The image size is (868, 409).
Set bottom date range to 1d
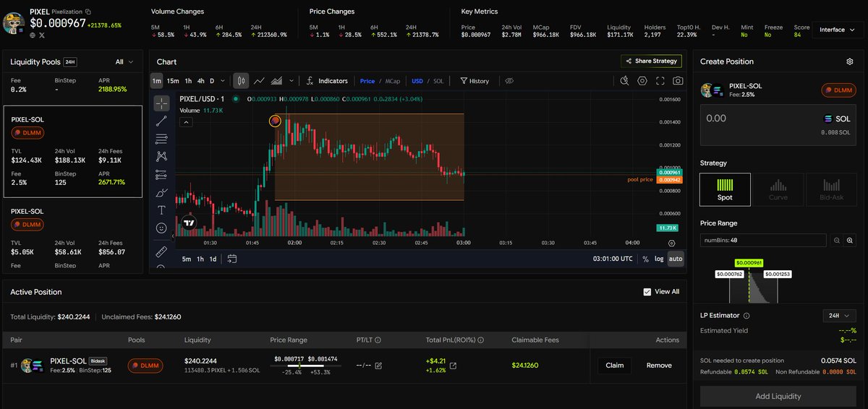pos(213,259)
